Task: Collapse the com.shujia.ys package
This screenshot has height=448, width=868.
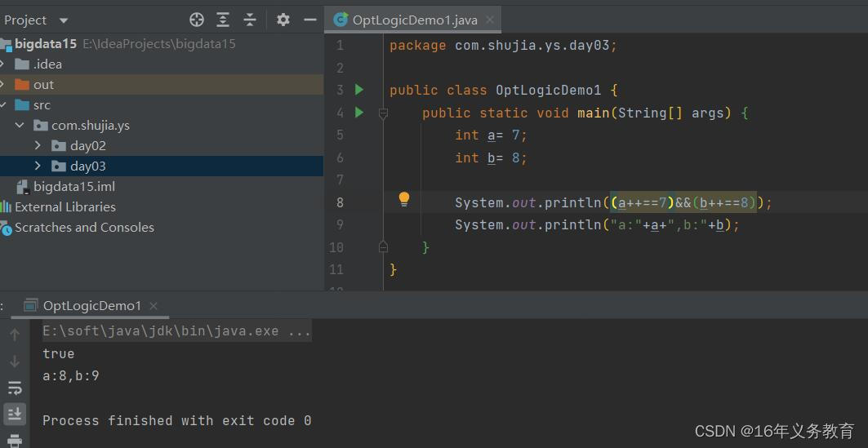Action: (x=20, y=126)
